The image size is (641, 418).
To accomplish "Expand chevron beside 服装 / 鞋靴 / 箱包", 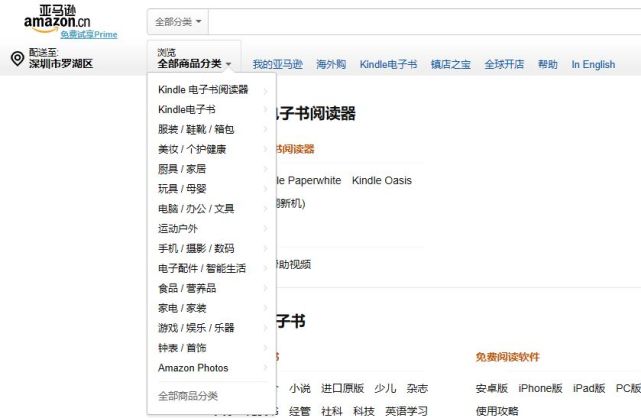I will [x=266, y=130].
